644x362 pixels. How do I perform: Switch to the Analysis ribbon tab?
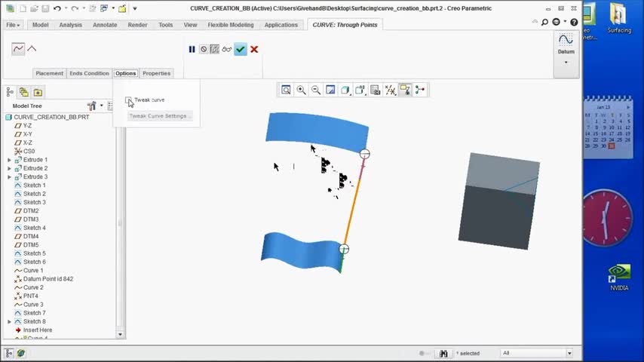coord(71,25)
